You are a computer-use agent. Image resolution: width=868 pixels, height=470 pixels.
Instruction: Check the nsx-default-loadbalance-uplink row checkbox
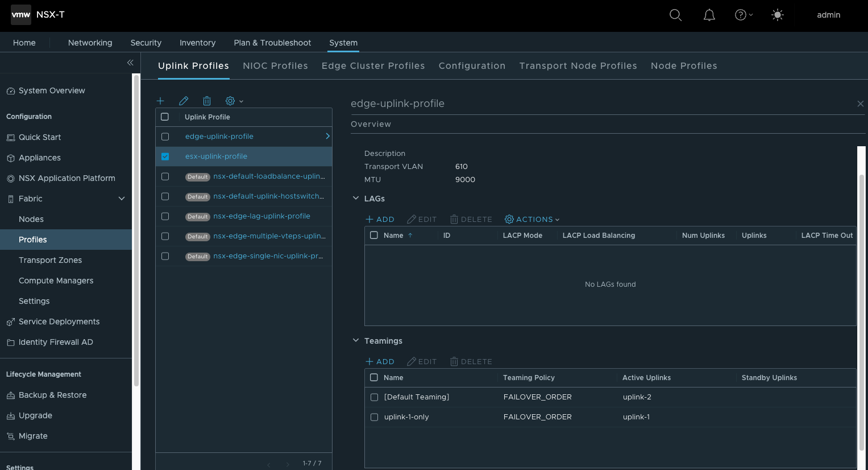pos(165,176)
